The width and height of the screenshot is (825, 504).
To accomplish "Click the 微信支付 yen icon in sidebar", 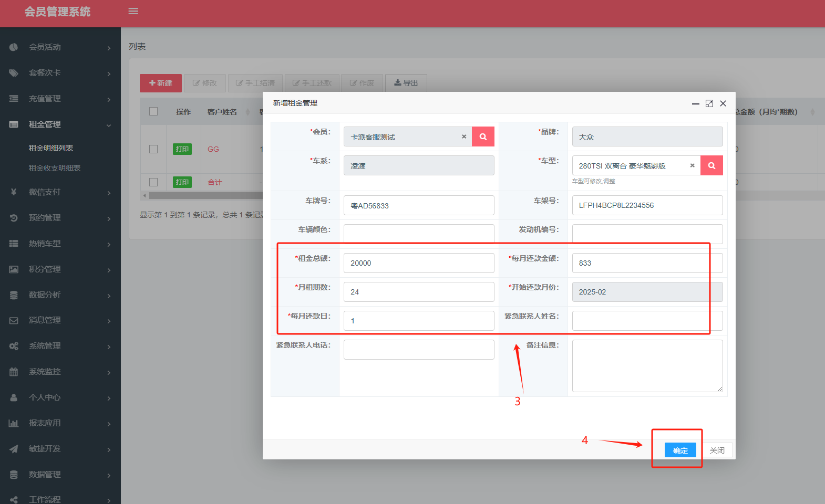I will click(x=14, y=192).
